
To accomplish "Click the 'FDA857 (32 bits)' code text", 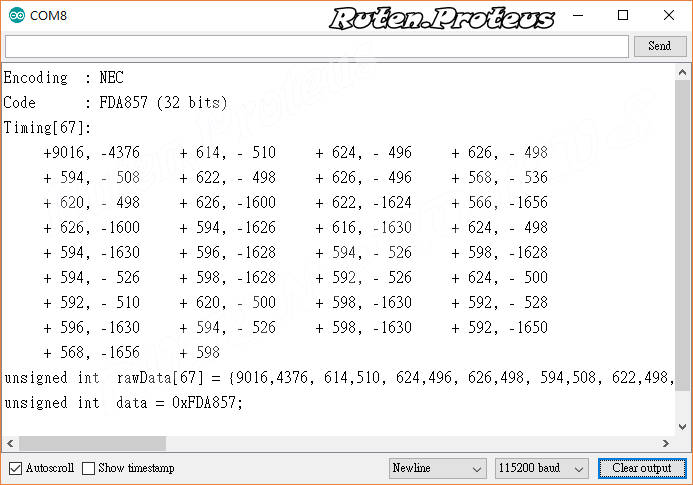I will tap(163, 103).
